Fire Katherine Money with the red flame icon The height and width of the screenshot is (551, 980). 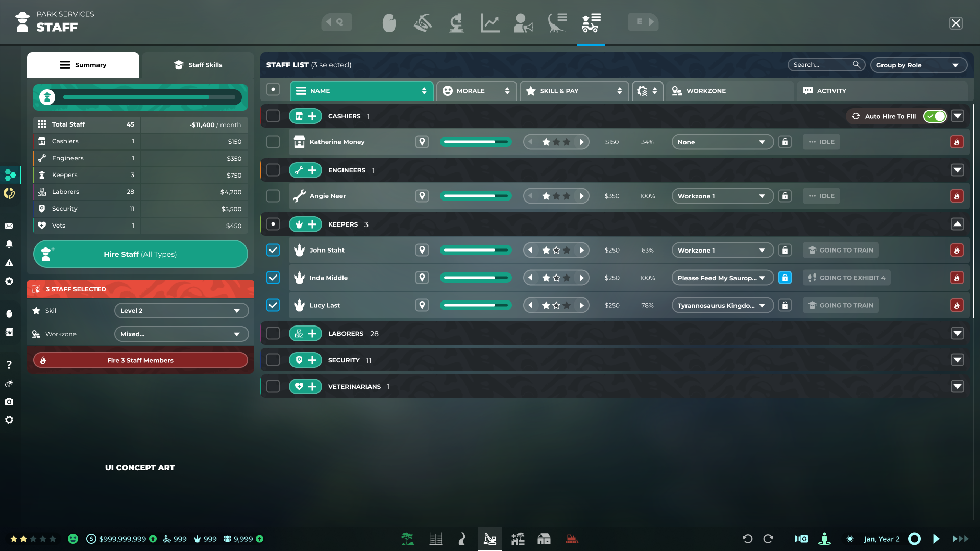957,142
